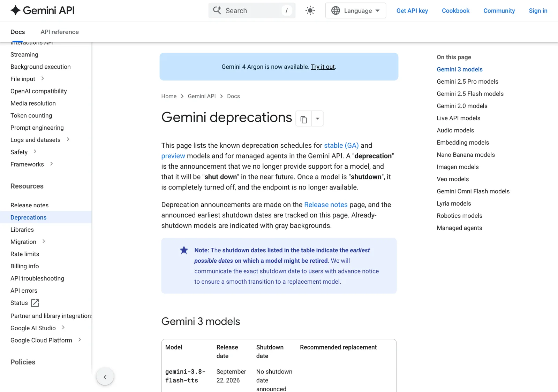Click the Gemini 3 models heading
The height and width of the screenshot is (392, 558).
tap(201, 321)
